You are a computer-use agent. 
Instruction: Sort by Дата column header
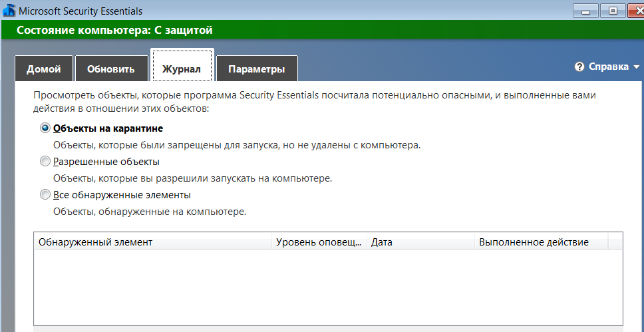click(420, 242)
